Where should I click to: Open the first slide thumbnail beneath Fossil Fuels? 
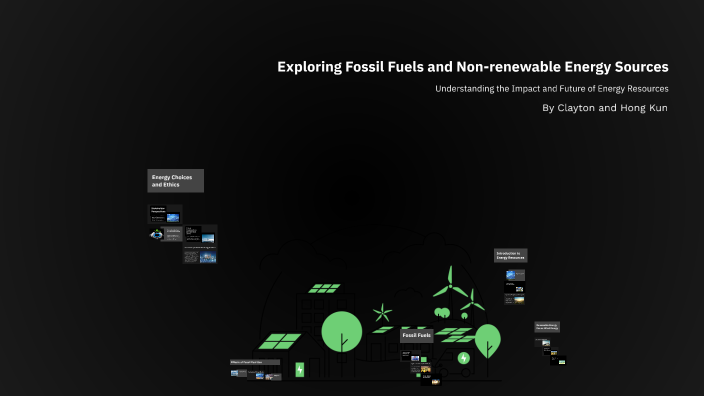(411, 356)
